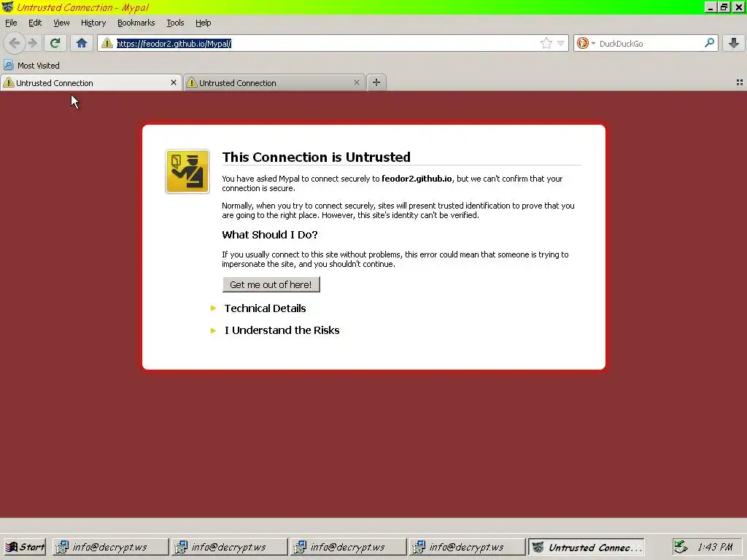The height and width of the screenshot is (560, 747).
Task: Click the first tab's warning favicon
Action: point(9,82)
